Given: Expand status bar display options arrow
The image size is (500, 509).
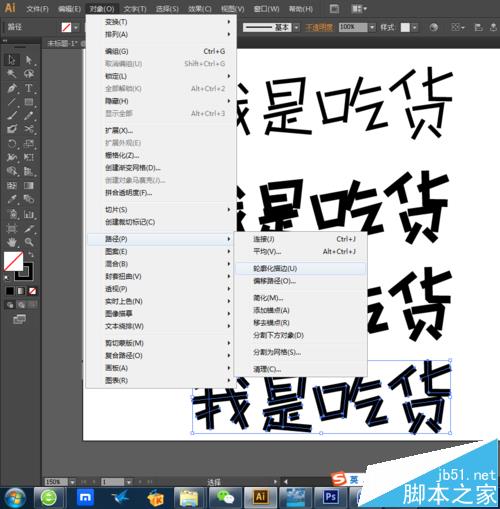Looking at the screenshot, I should (x=275, y=482).
